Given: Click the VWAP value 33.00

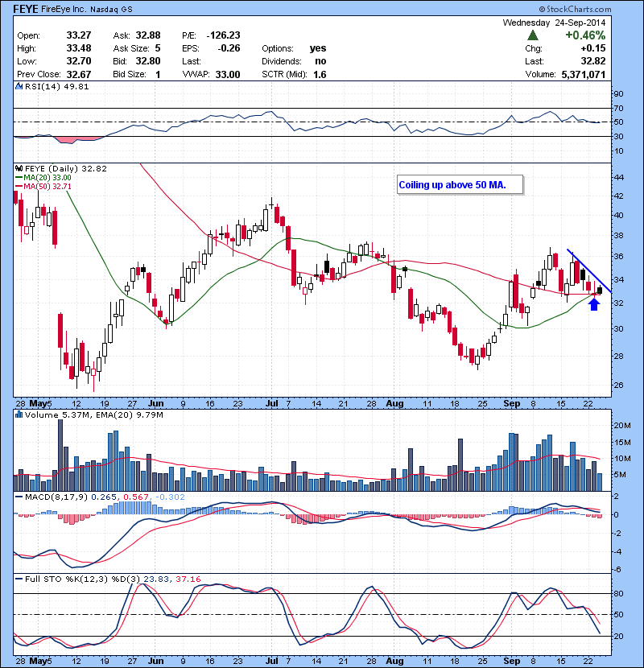Looking at the screenshot, I should coord(228,75).
